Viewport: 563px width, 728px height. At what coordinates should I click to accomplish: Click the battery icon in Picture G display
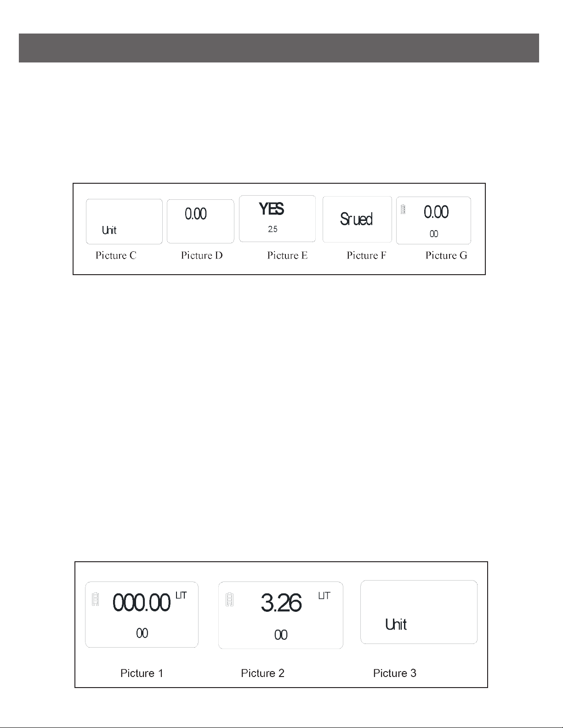[403, 209]
